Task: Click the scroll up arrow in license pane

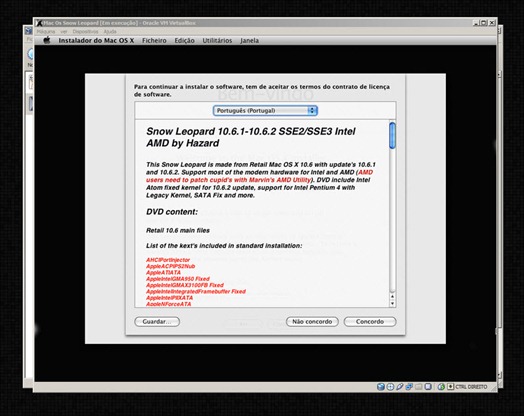Action: tap(392, 296)
